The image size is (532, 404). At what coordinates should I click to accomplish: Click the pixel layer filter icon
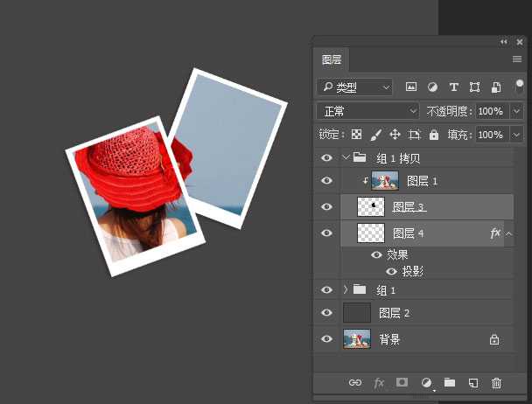pyautogui.click(x=411, y=87)
